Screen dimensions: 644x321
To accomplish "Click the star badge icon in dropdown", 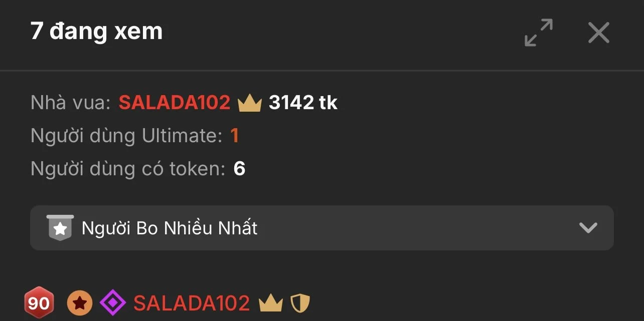I will [60, 228].
